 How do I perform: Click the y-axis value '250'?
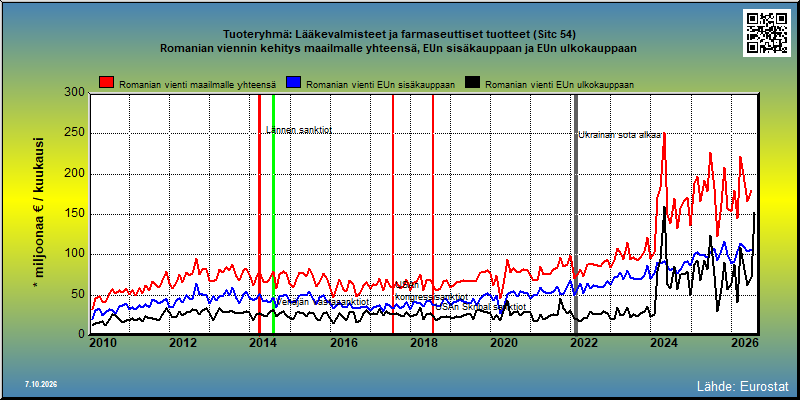(x=75, y=134)
